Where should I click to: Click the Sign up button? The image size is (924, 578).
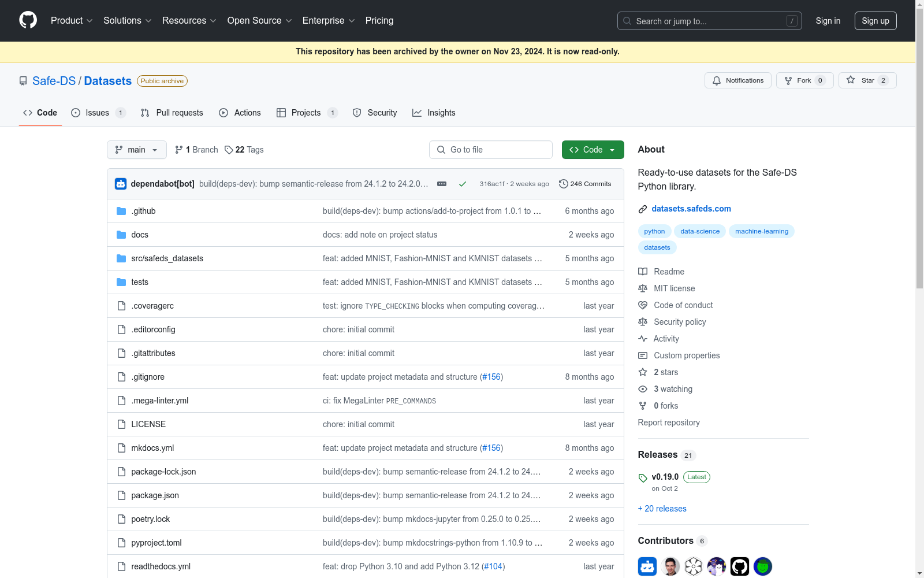[875, 21]
